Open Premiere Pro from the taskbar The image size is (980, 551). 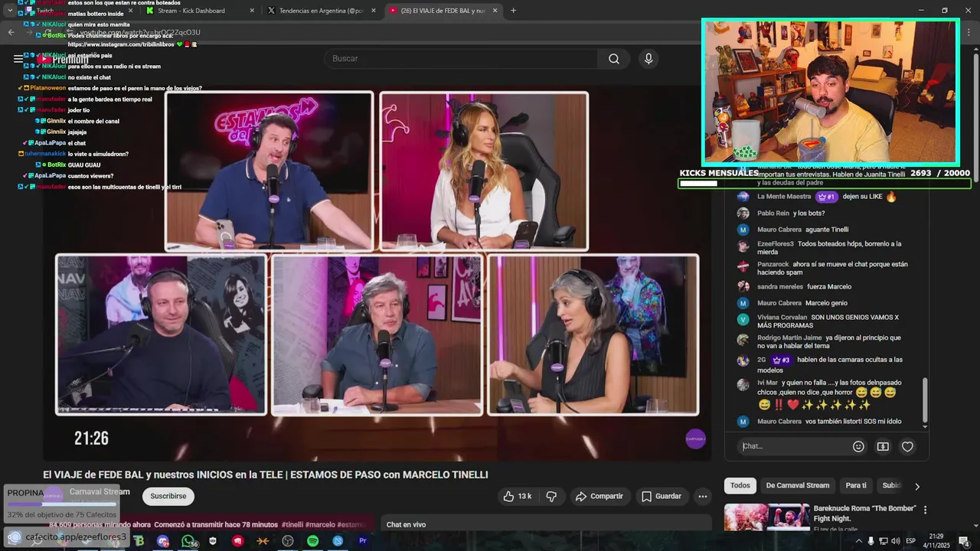click(x=363, y=541)
